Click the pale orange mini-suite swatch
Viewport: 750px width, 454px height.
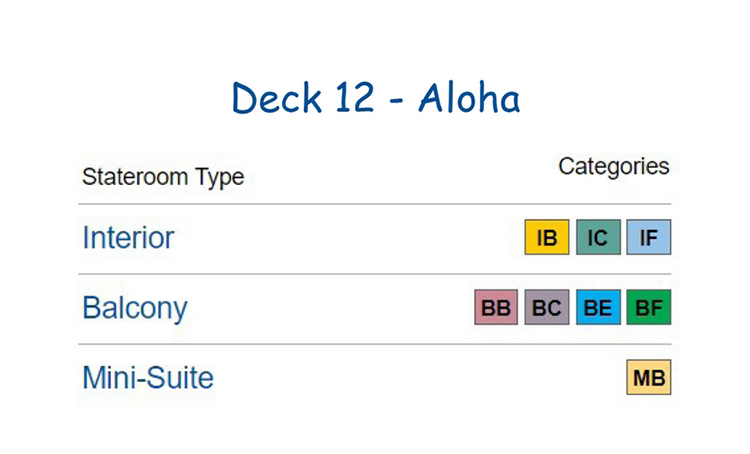[x=649, y=377]
